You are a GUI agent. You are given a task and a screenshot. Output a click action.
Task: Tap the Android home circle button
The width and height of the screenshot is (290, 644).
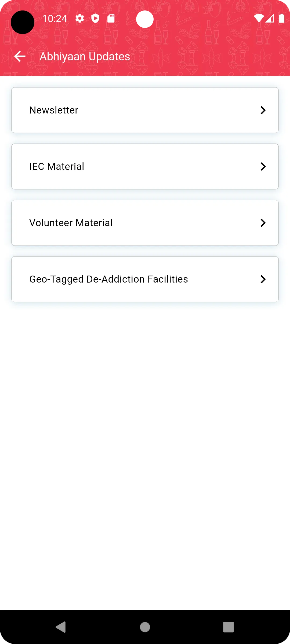tap(145, 627)
